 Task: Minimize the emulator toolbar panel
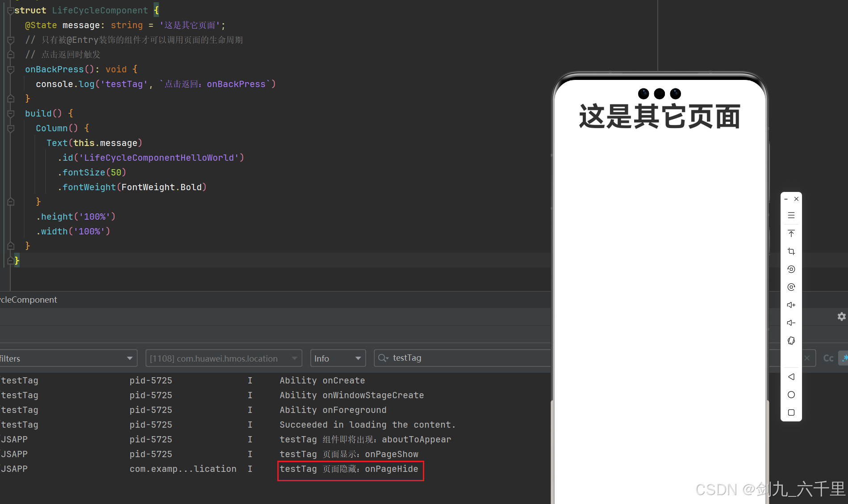tap(786, 199)
